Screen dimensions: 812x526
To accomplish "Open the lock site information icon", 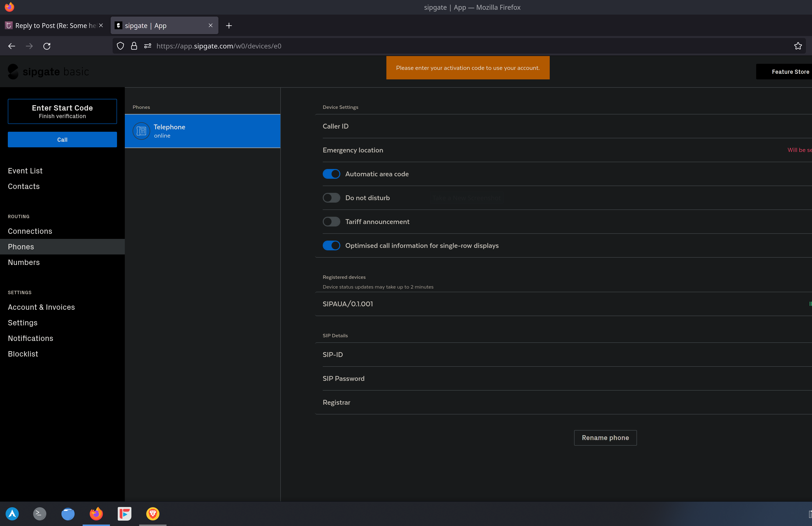I will (134, 46).
